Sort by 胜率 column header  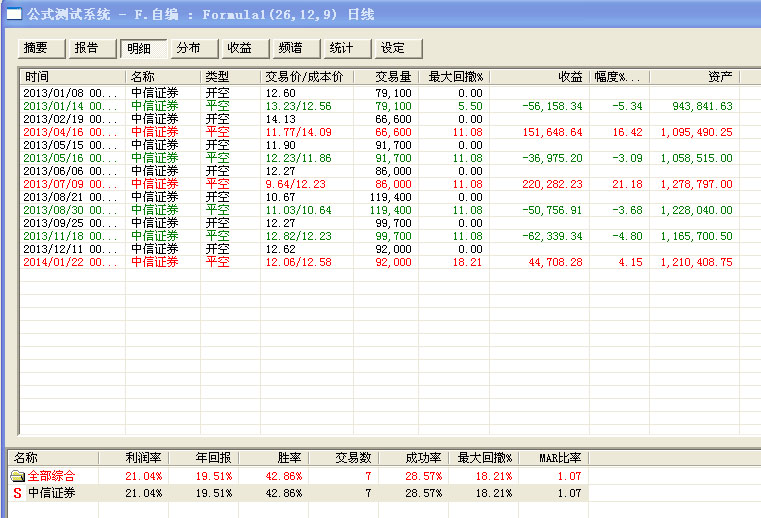pyautogui.click(x=274, y=458)
